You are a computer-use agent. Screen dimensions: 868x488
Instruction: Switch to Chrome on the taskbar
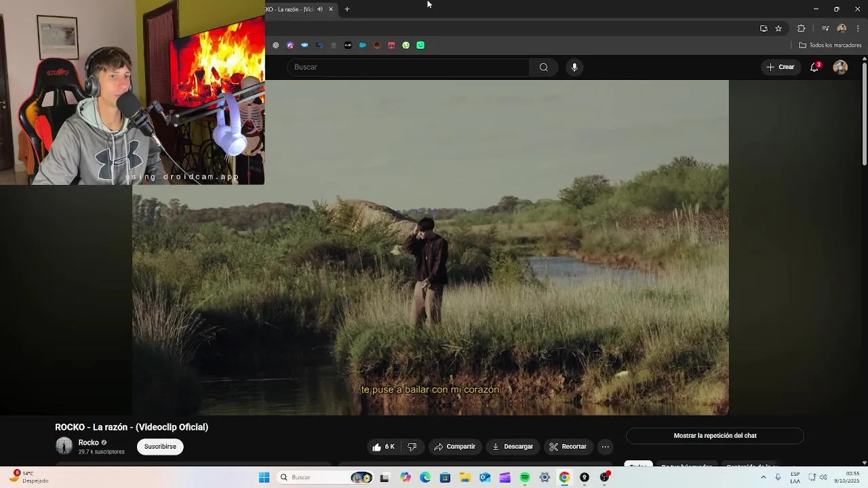pos(564,477)
